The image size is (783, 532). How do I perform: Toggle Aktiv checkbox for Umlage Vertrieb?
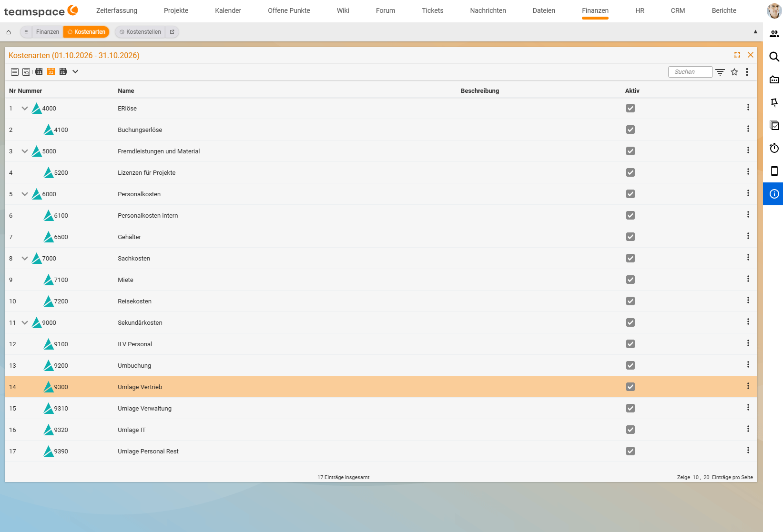(x=630, y=387)
